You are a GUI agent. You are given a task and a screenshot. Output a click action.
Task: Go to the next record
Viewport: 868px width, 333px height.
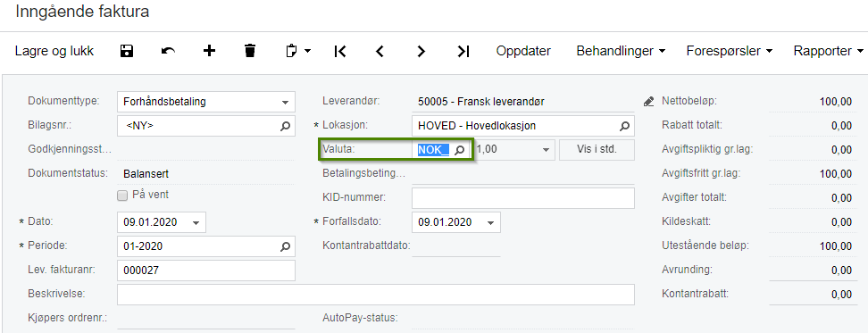click(x=421, y=52)
